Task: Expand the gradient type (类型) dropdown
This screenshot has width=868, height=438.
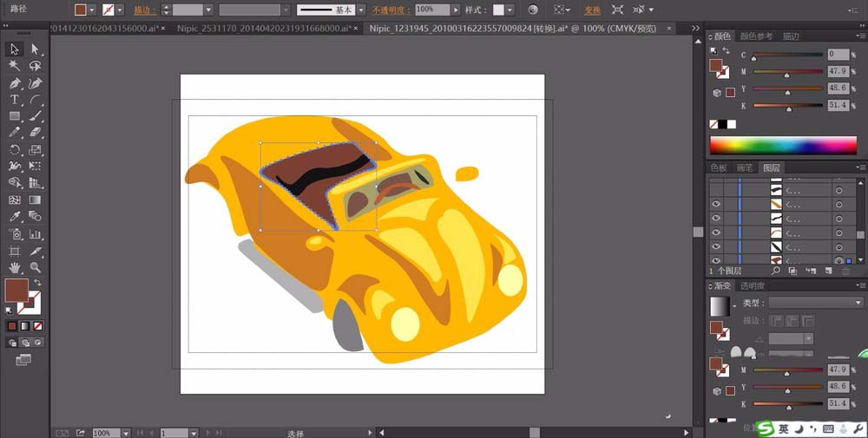Action: pos(858,303)
